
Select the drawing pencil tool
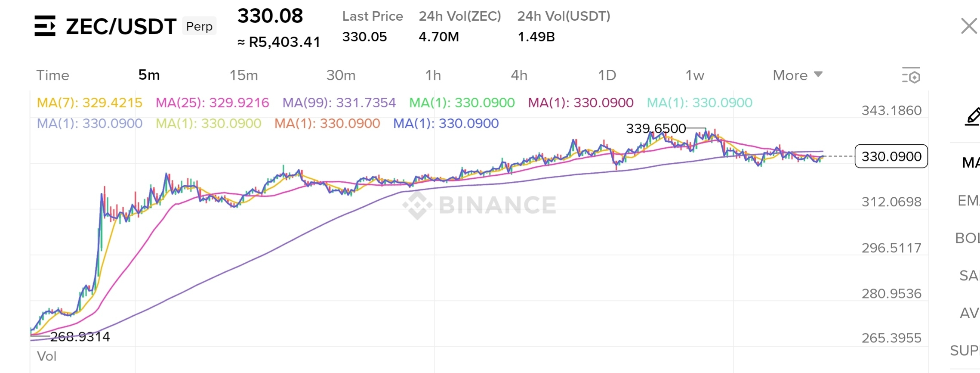tap(972, 117)
